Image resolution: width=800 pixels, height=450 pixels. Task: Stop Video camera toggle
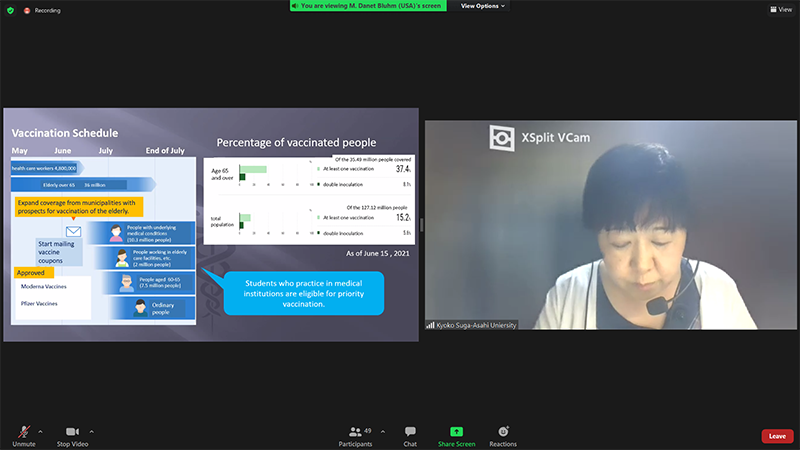pyautogui.click(x=72, y=434)
